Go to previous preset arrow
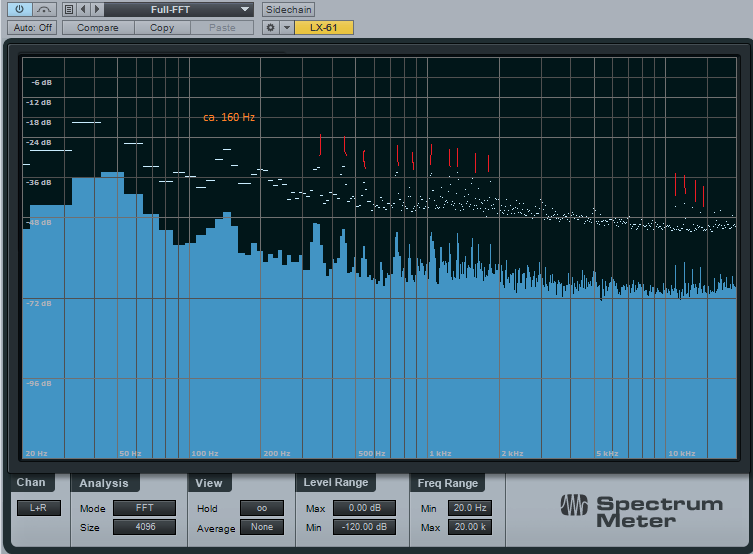Image resolution: width=753 pixels, height=554 pixels. pyautogui.click(x=84, y=9)
